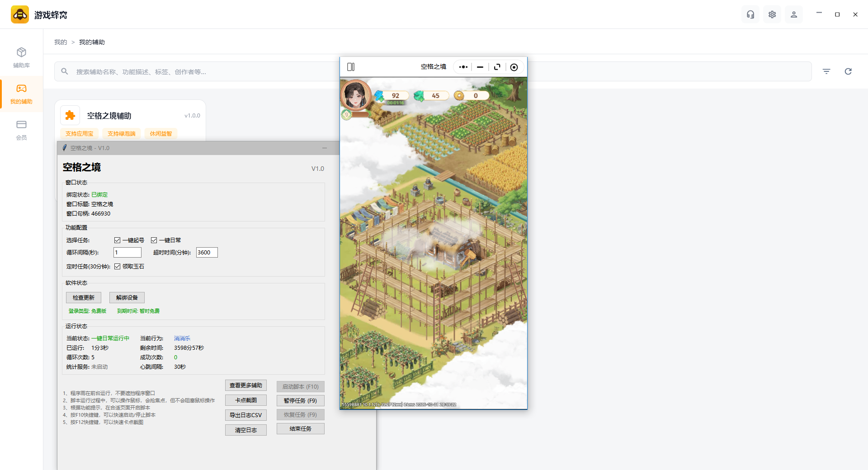This screenshot has width=868, height=470.
Task: Click the 消消乐 current action text
Action: tap(182, 338)
